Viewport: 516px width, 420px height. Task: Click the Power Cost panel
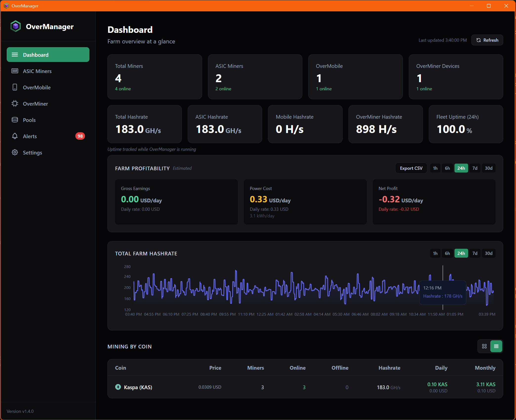point(305,202)
